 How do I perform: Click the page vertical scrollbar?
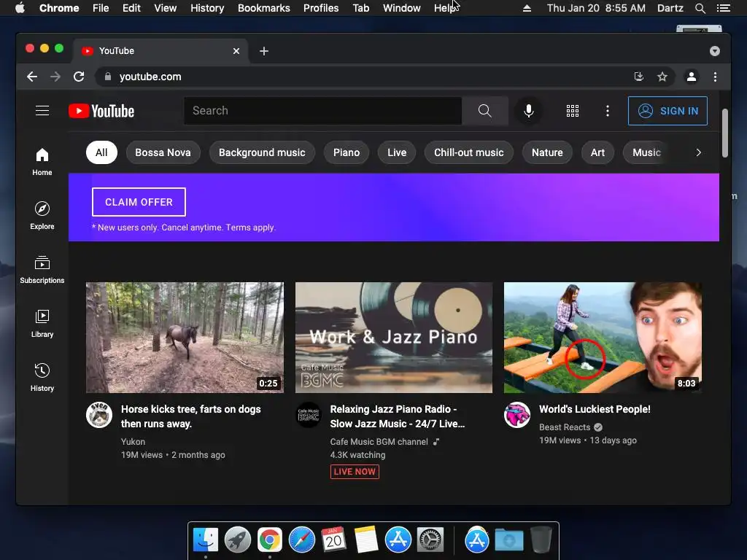(x=725, y=133)
